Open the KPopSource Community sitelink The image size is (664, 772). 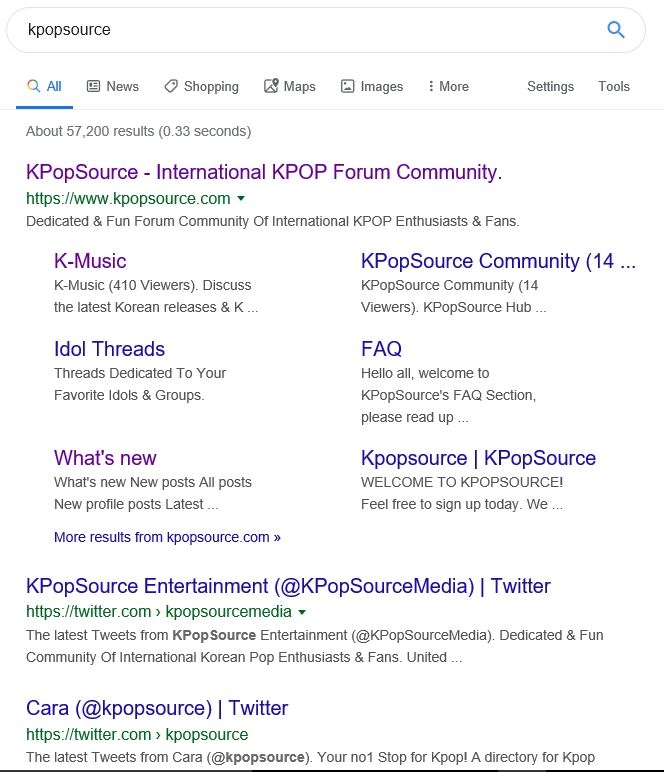tap(498, 261)
